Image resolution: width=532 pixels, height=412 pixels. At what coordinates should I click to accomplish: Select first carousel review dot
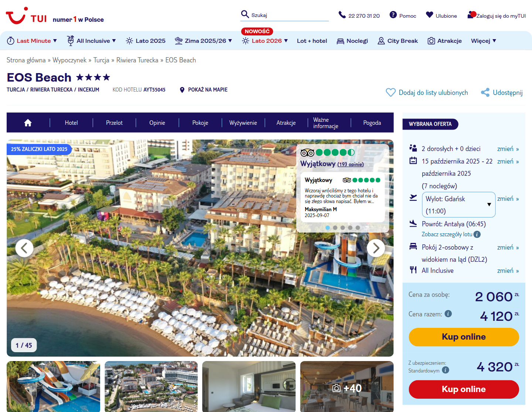coord(328,228)
